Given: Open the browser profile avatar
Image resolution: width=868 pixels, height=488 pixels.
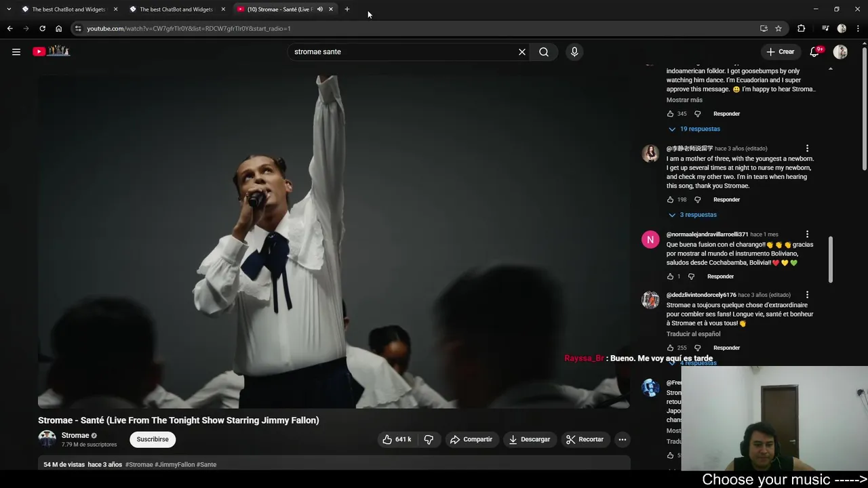Looking at the screenshot, I should pyautogui.click(x=842, y=28).
